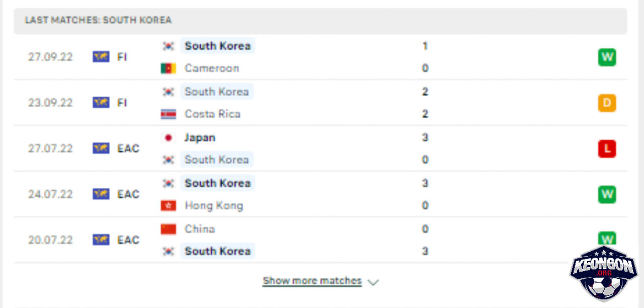Viewport: 644px width, 308px height.
Task: Click the Cameroon flag icon
Action: [x=168, y=68]
